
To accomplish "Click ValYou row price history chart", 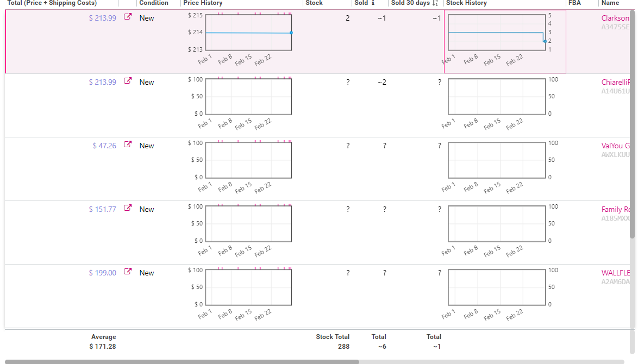I will point(248,160).
